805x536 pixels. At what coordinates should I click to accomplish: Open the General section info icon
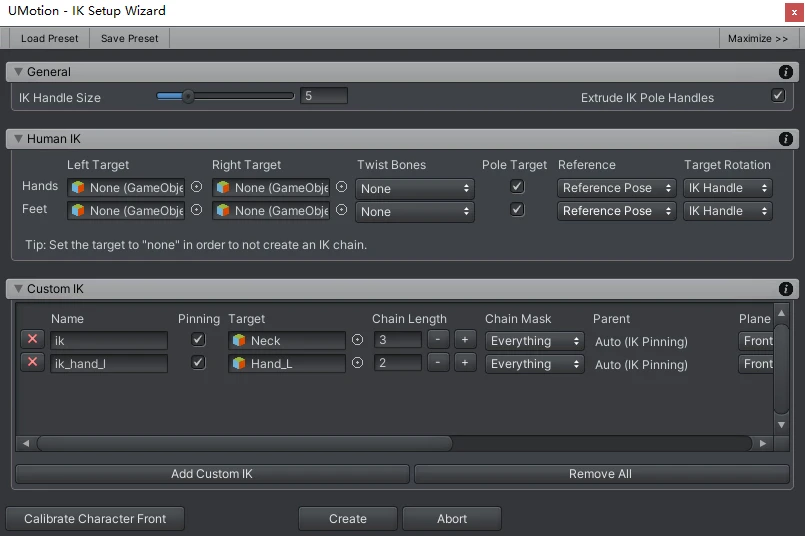point(785,72)
